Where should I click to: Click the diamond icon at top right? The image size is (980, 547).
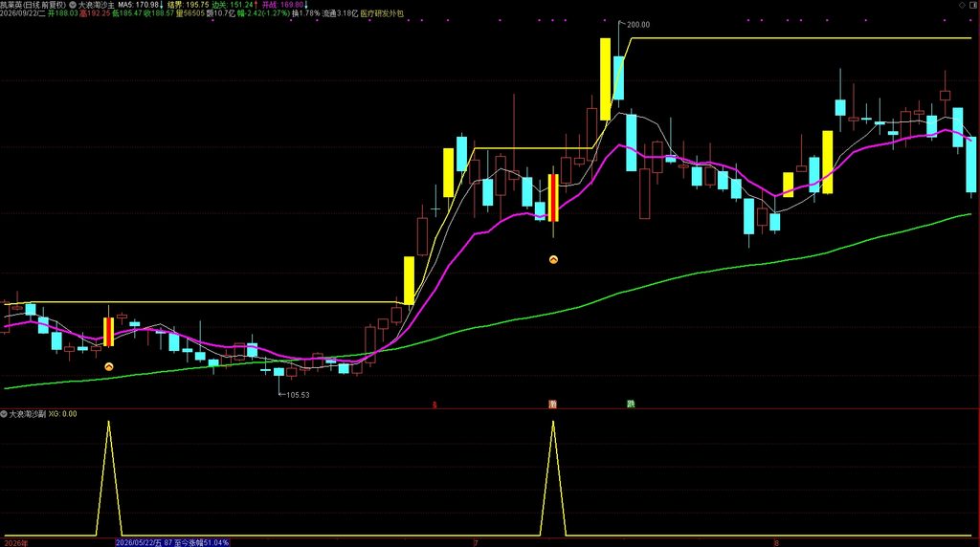coord(962,5)
